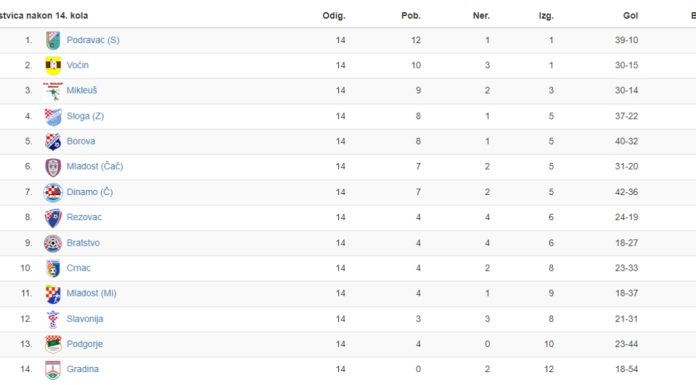Click the Podgorje checkered crest
The image size is (696, 385).
[x=53, y=345]
